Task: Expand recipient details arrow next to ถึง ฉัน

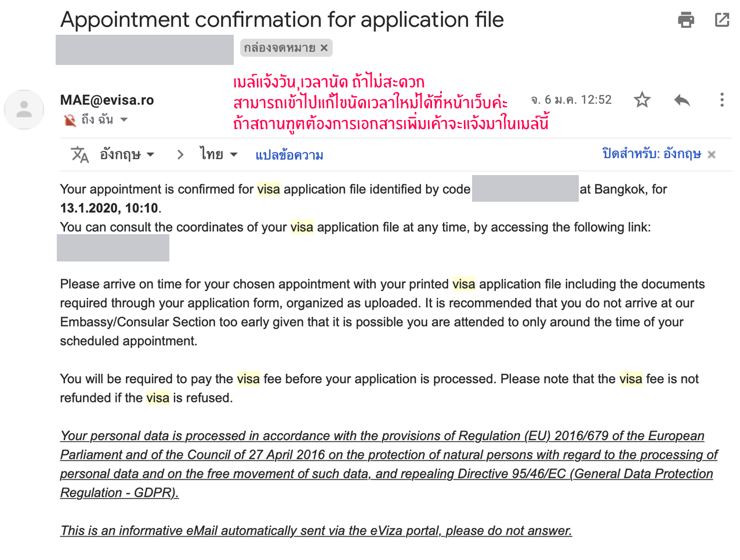Action: pos(124,120)
